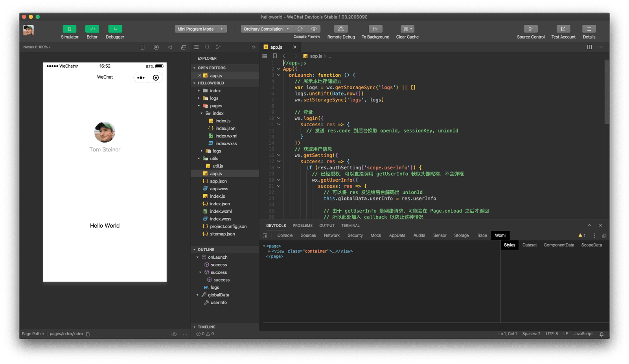Collapse the pages folder in Explorer
Viewport: 629px width, 364px height.
point(200,105)
